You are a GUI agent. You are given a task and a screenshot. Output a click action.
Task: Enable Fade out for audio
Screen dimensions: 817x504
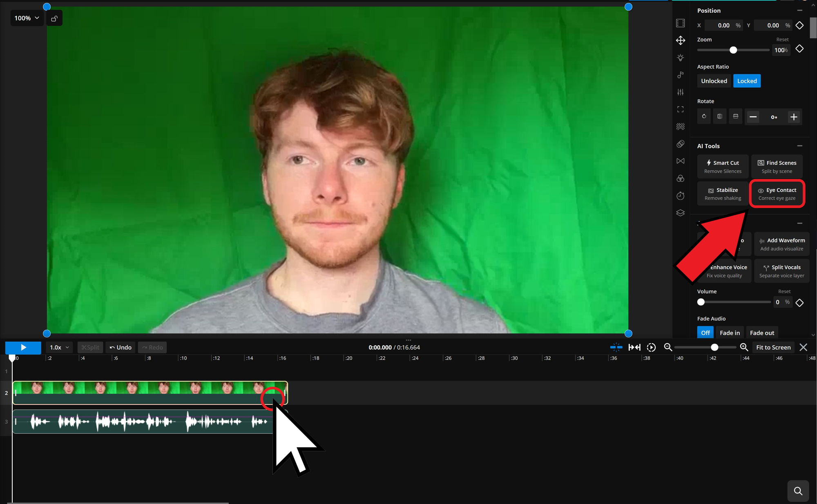[x=762, y=333]
